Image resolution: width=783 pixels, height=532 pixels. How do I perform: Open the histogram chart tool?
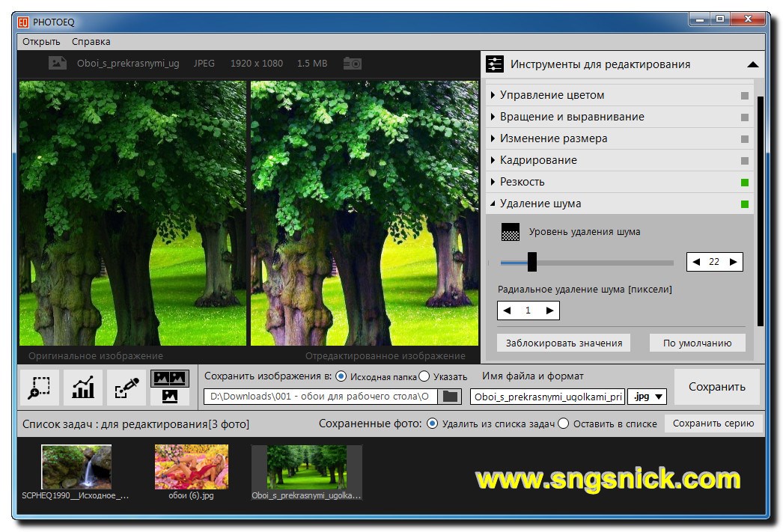click(x=83, y=388)
